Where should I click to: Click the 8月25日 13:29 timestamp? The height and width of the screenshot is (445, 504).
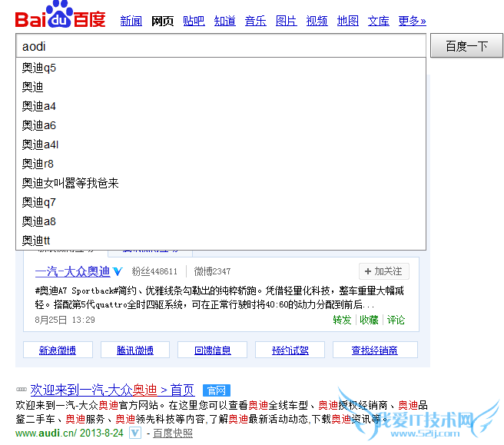pyautogui.click(x=65, y=320)
